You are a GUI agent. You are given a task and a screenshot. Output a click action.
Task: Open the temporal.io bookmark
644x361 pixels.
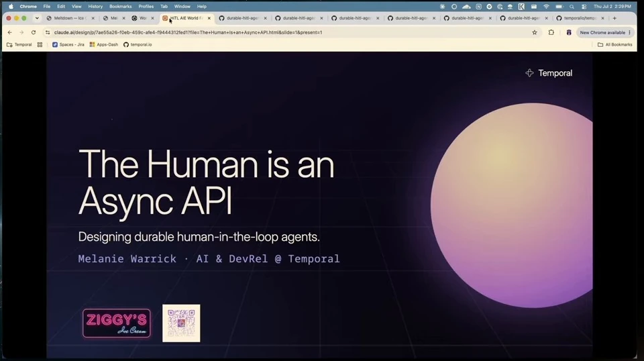(x=138, y=44)
